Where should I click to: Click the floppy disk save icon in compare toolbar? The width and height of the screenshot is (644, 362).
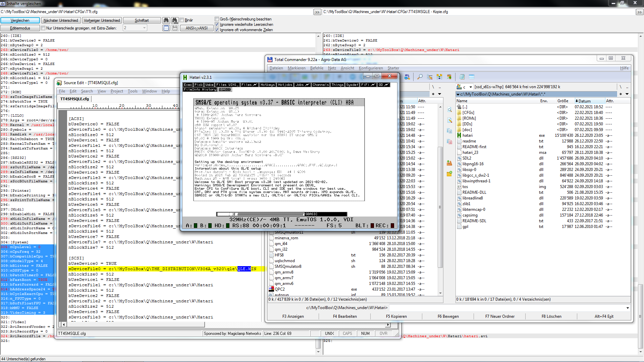tap(175, 28)
